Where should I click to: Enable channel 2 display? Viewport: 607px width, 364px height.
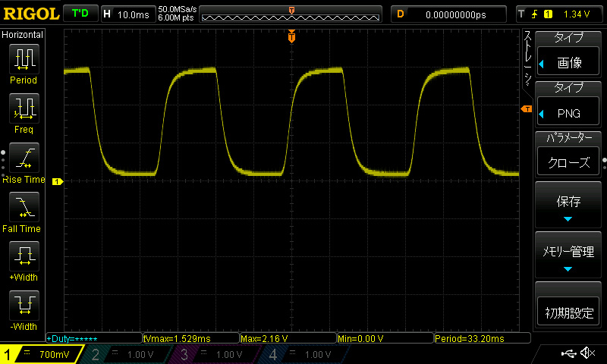[127, 354]
